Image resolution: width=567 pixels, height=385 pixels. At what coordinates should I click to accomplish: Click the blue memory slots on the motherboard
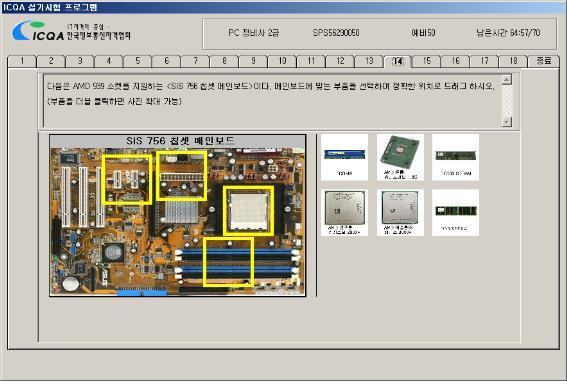point(237,263)
